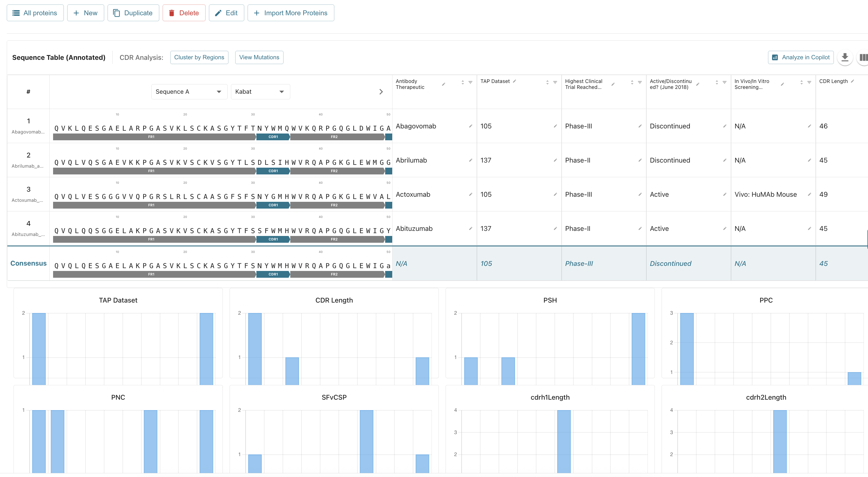The height and width of the screenshot is (477, 868).
Task: Open the Kabat numbering dropdown
Action: pyautogui.click(x=260, y=92)
